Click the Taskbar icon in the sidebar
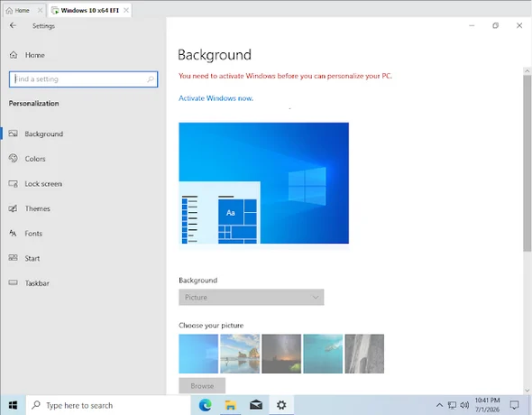 coord(13,282)
